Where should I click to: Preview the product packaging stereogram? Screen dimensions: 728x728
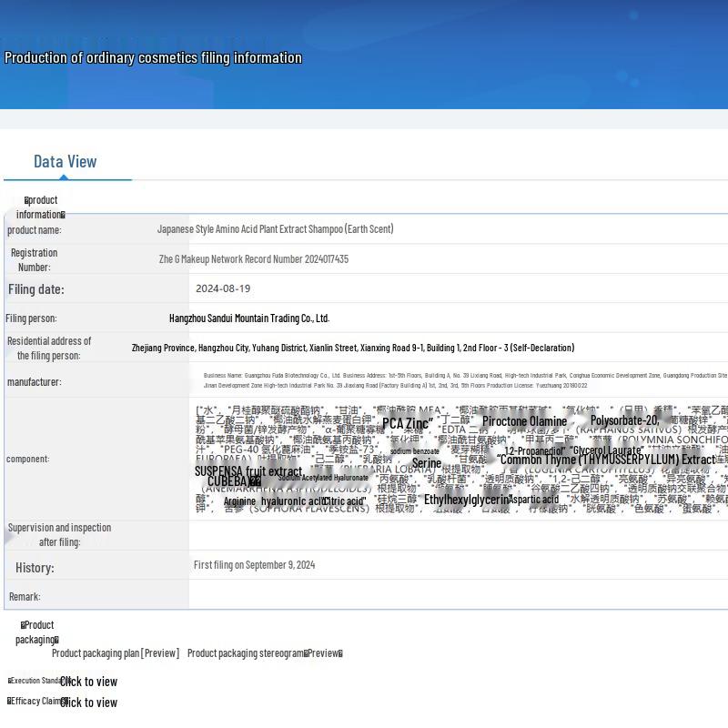[264, 653]
